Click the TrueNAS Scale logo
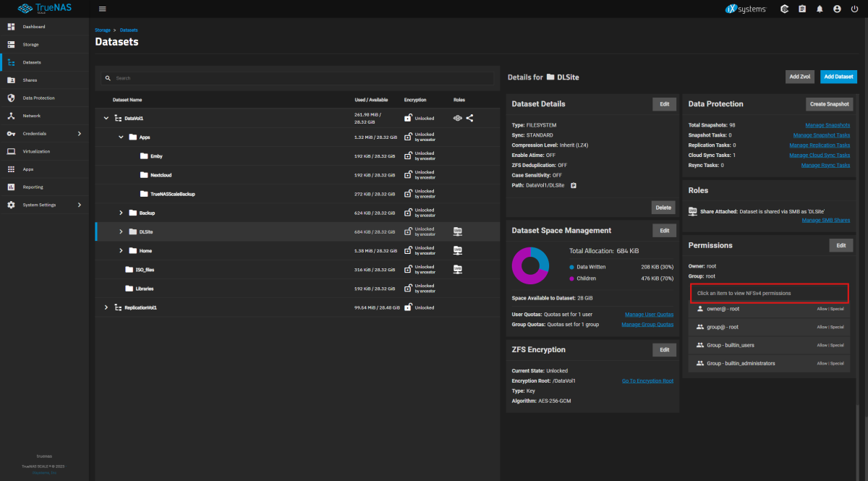The width and height of the screenshot is (868, 481). click(x=45, y=9)
